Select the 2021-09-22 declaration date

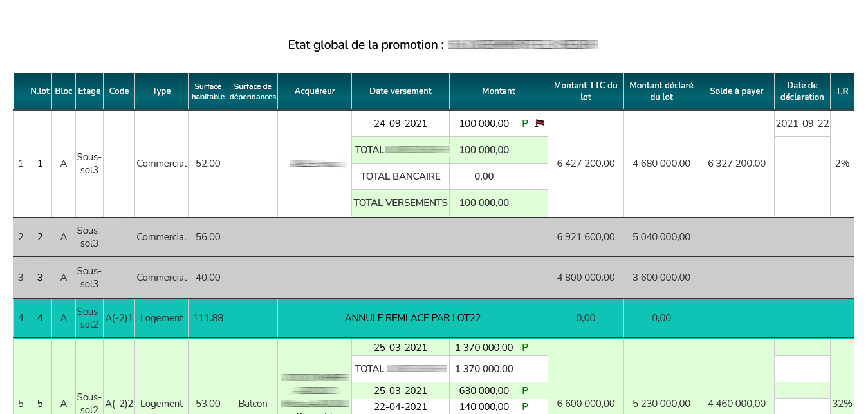coord(802,124)
